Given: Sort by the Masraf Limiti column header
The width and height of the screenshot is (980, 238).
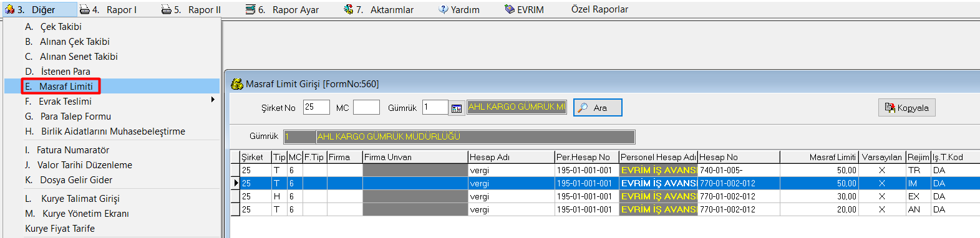Looking at the screenshot, I should pyautogui.click(x=819, y=157).
